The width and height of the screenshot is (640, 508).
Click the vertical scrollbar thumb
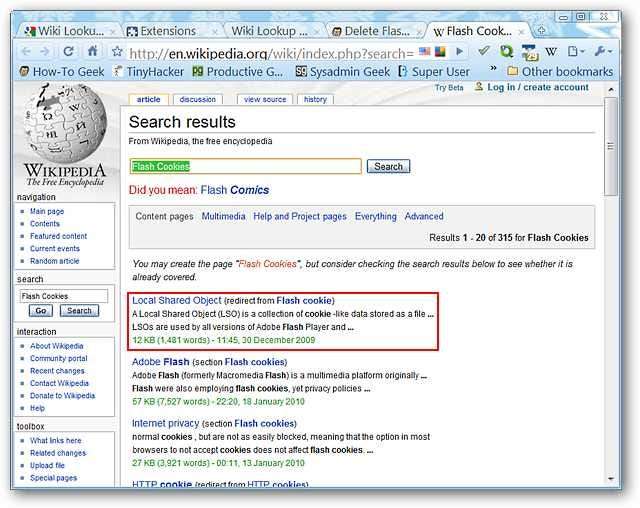(611, 146)
